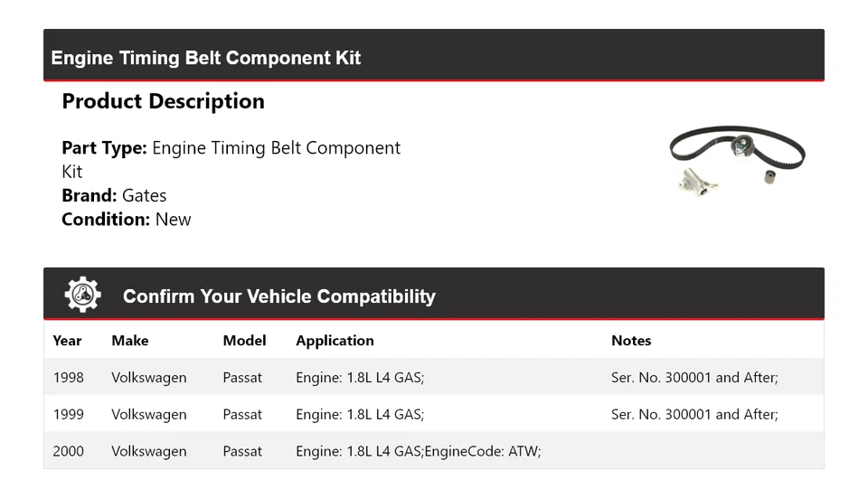868x498 pixels.
Task: Click the timing belt kit product image
Action: point(737,161)
